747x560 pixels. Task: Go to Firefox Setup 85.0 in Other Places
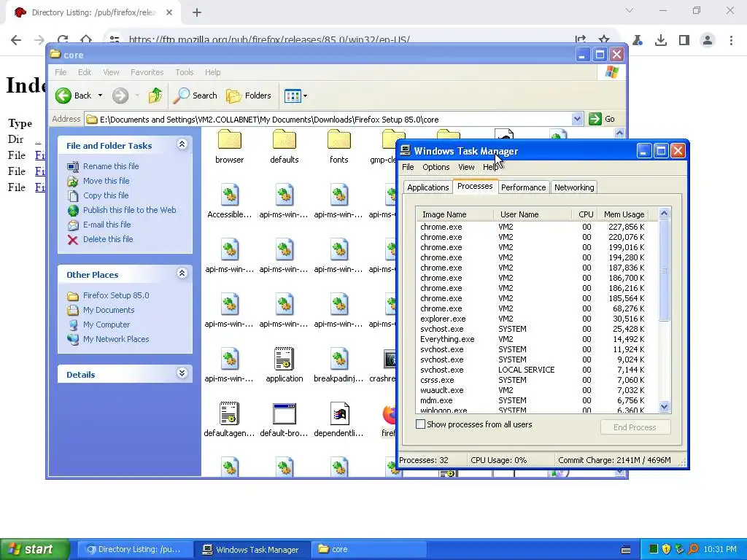point(116,295)
